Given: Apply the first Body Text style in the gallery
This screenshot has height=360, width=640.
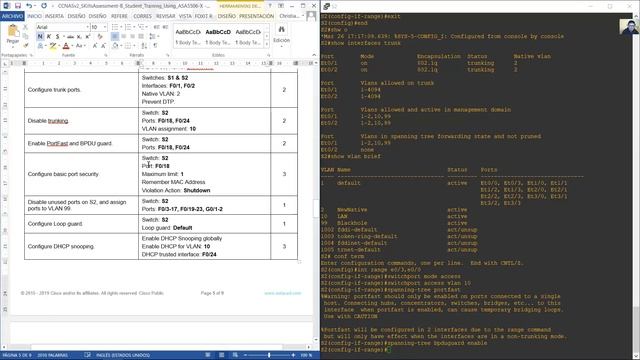Looking at the screenshot, I should [188, 37].
